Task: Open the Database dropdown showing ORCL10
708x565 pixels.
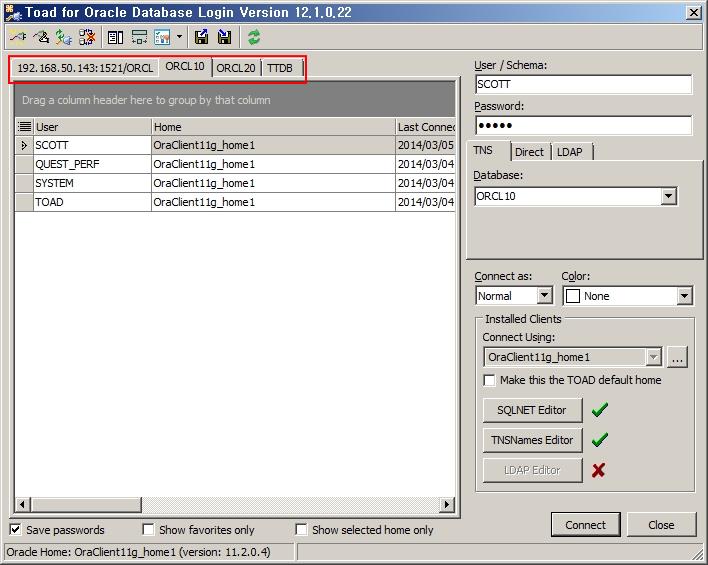Action: [x=669, y=197]
